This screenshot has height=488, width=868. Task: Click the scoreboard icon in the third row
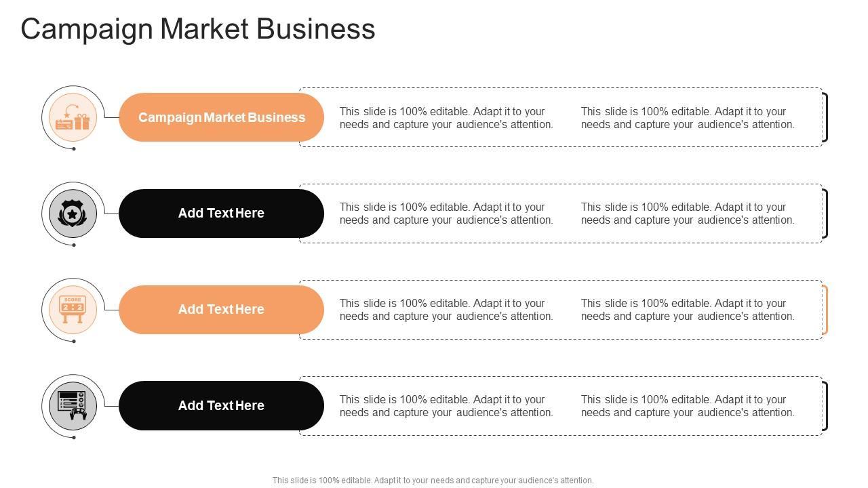click(x=73, y=310)
